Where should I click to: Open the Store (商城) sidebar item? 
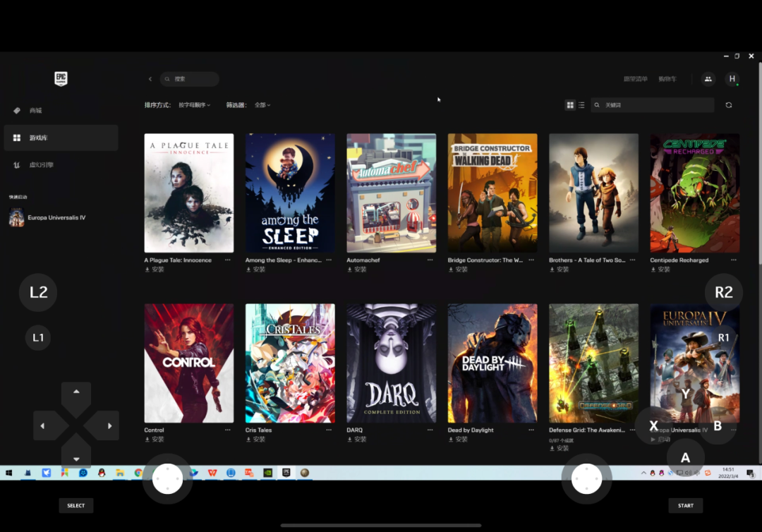(61, 110)
